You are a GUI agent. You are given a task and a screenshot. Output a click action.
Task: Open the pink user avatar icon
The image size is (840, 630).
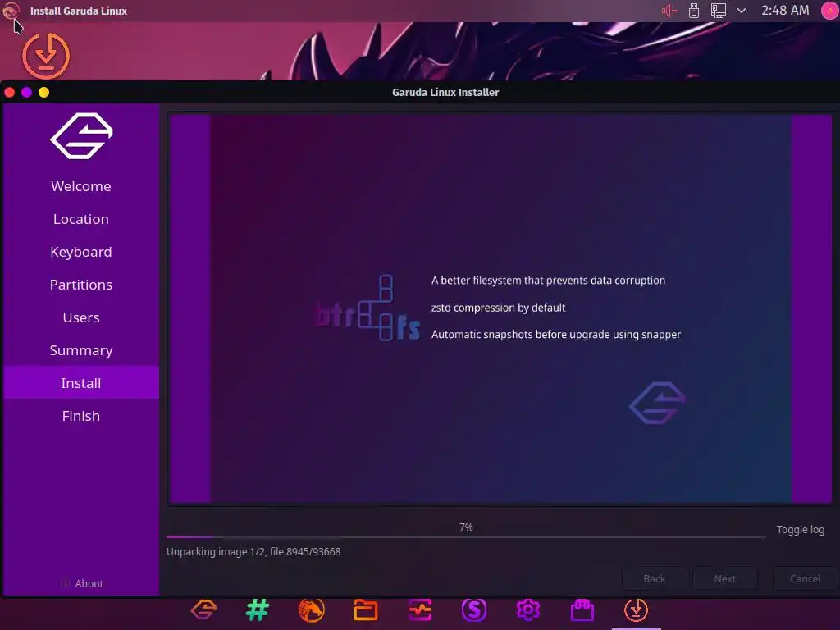(830, 11)
